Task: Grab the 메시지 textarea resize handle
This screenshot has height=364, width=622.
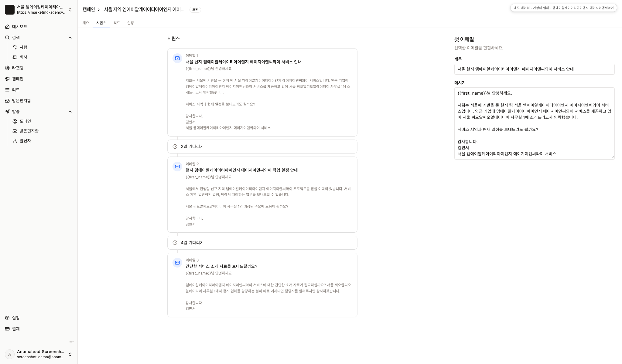Action: point(613,157)
